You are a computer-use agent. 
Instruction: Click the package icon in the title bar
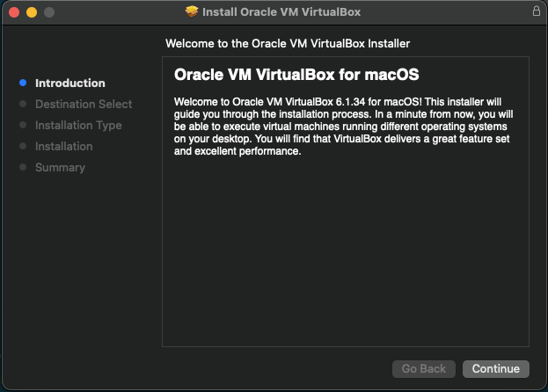[192, 12]
